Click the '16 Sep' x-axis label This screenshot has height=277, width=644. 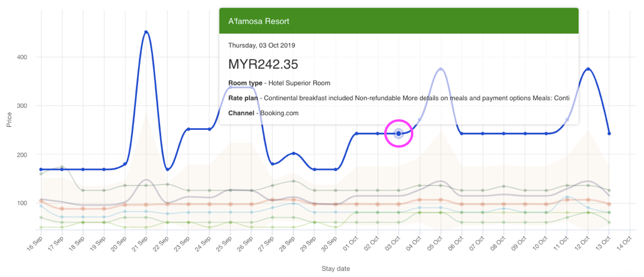pyautogui.click(x=36, y=245)
